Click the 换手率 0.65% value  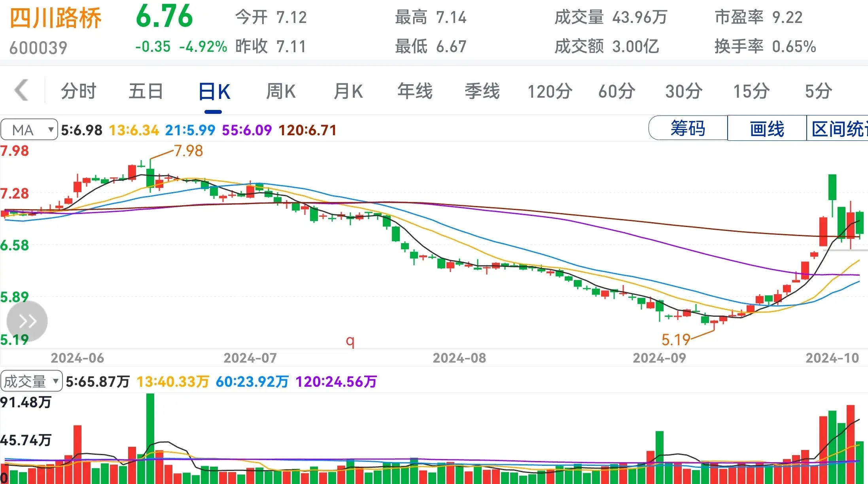765,47
